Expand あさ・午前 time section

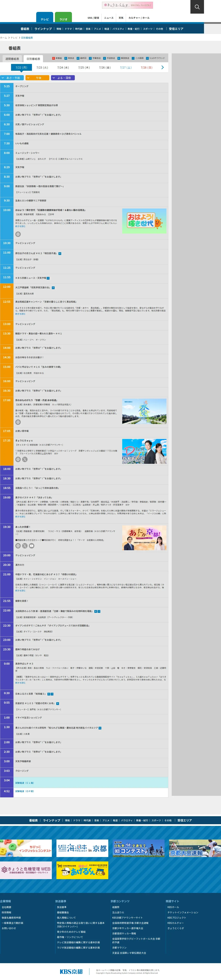pos(12,78)
